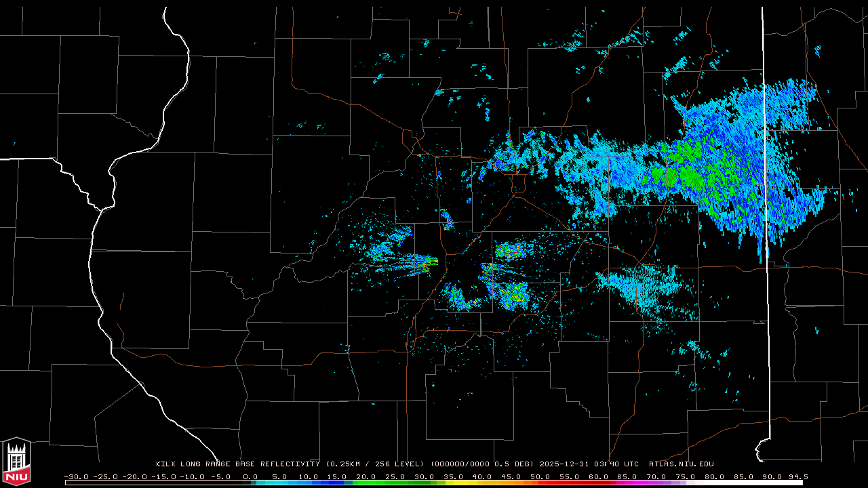Click the ATLAS.NIU.EDU text link

click(x=681, y=464)
